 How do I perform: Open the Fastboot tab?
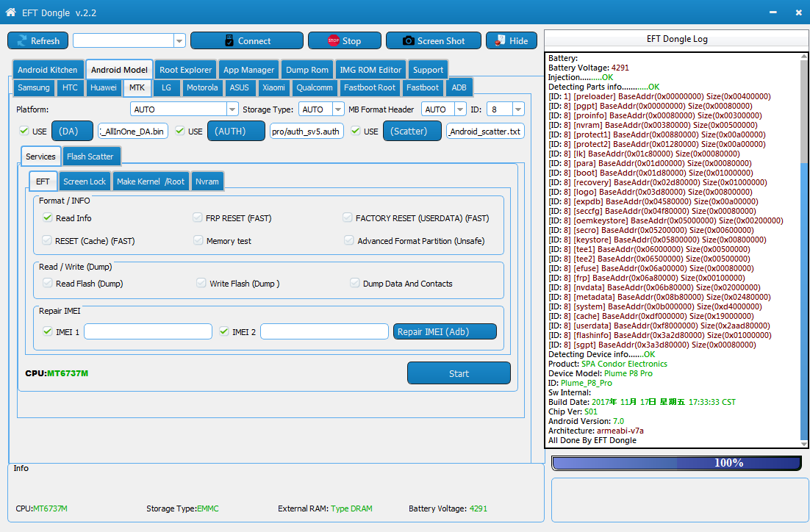click(422, 87)
